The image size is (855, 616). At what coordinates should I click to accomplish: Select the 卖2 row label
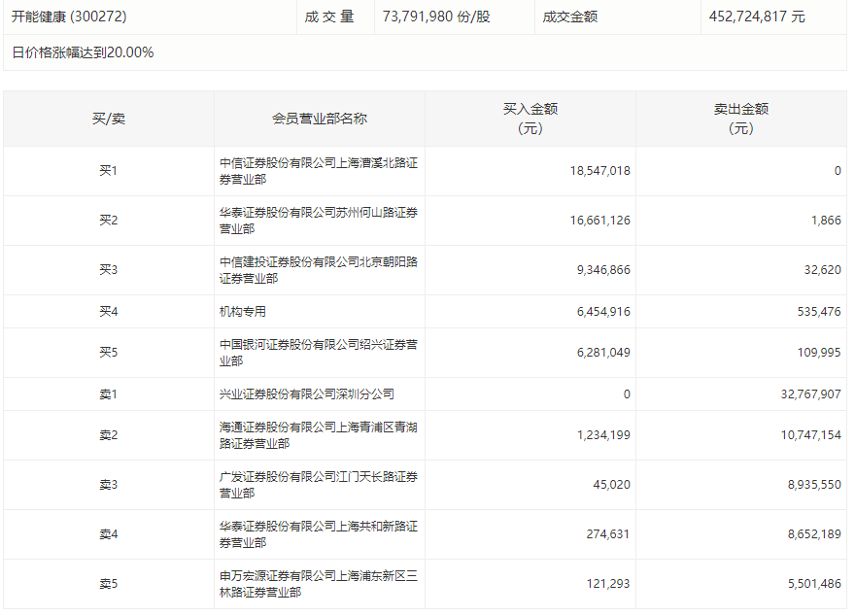point(109,435)
